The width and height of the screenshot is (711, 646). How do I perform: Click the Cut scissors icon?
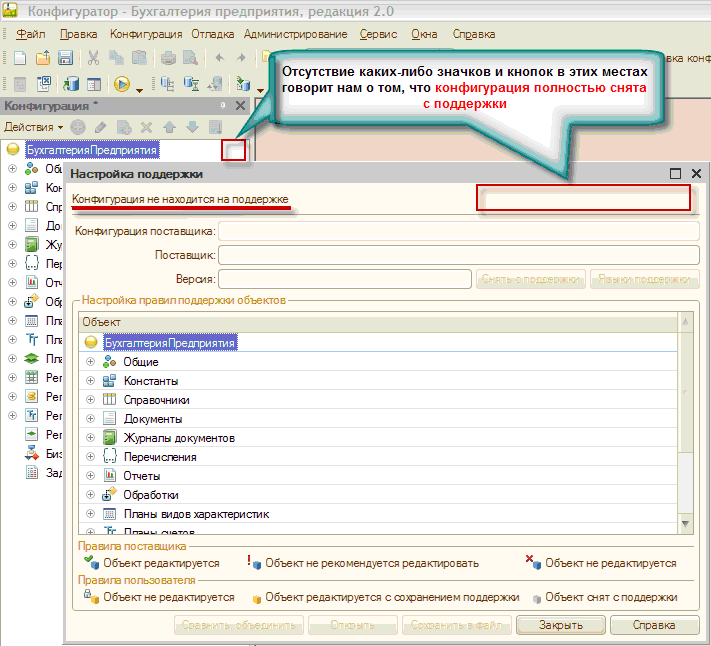93,58
